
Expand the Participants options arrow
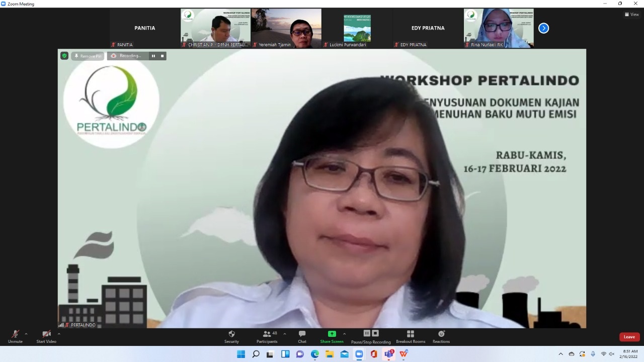285,334
